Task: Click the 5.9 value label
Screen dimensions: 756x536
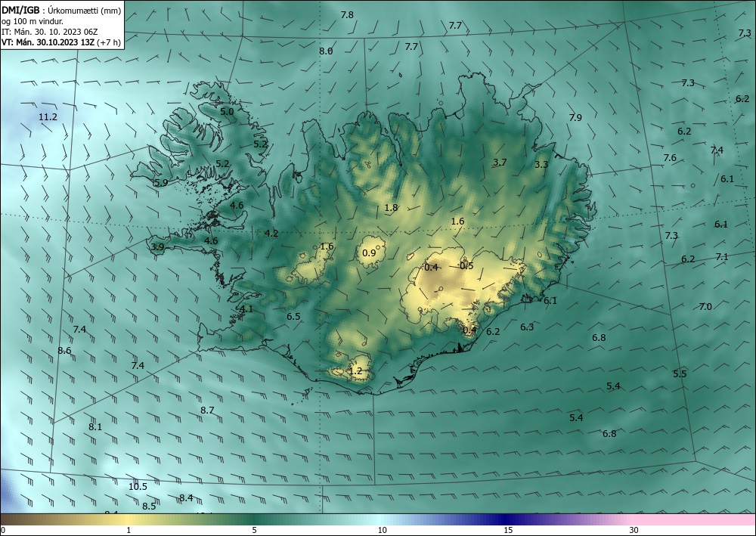Action: point(161,183)
